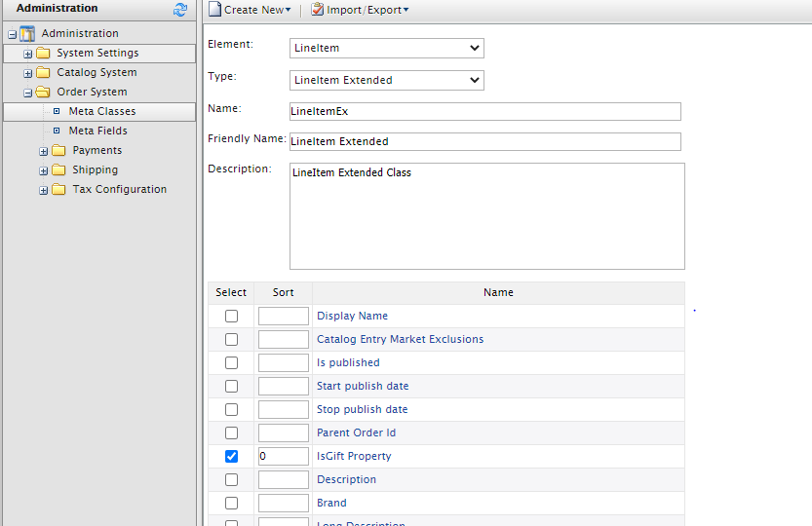Expand the Shipping tree node
Screen dimensions: 812x526
pyautogui.click(x=44, y=170)
